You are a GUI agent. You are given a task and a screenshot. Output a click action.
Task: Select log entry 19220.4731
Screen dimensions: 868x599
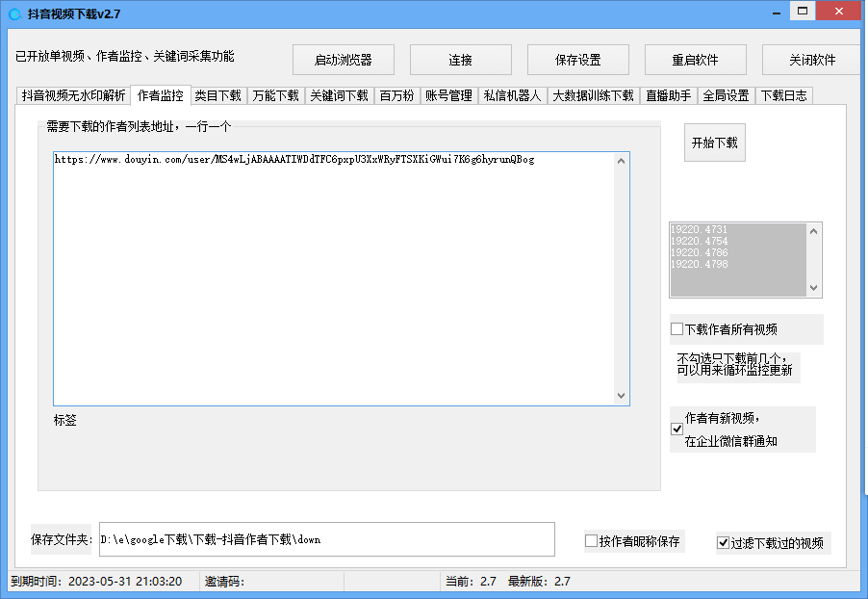coord(700,229)
